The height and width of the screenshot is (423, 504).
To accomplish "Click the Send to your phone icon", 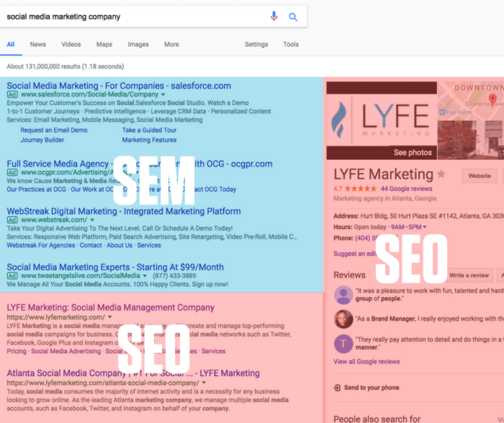I will (x=337, y=388).
